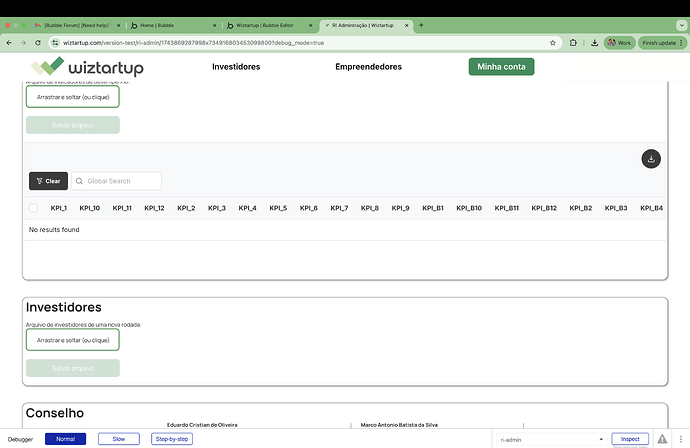The image size is (690, 448).
Task: Sort by the KPI_6 column header
Action: tap(308, 208)
